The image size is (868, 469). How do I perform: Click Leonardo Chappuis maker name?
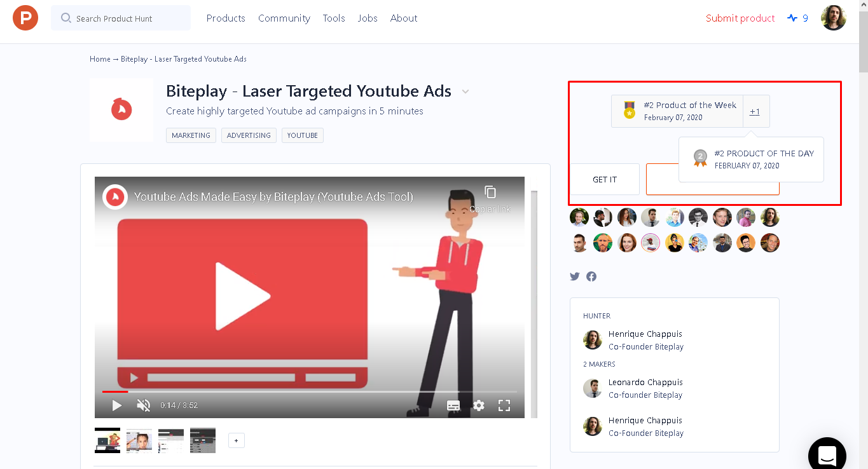coord(645,382)
